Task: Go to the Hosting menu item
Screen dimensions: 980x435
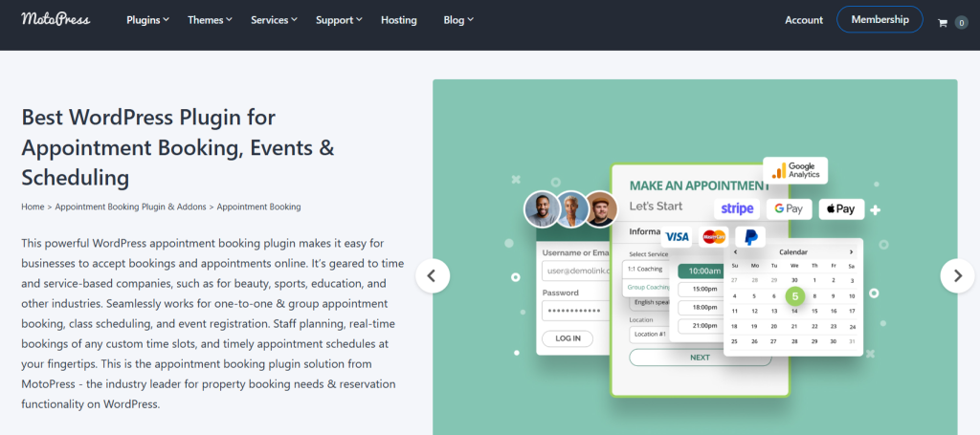Action: tap(398, 20)
